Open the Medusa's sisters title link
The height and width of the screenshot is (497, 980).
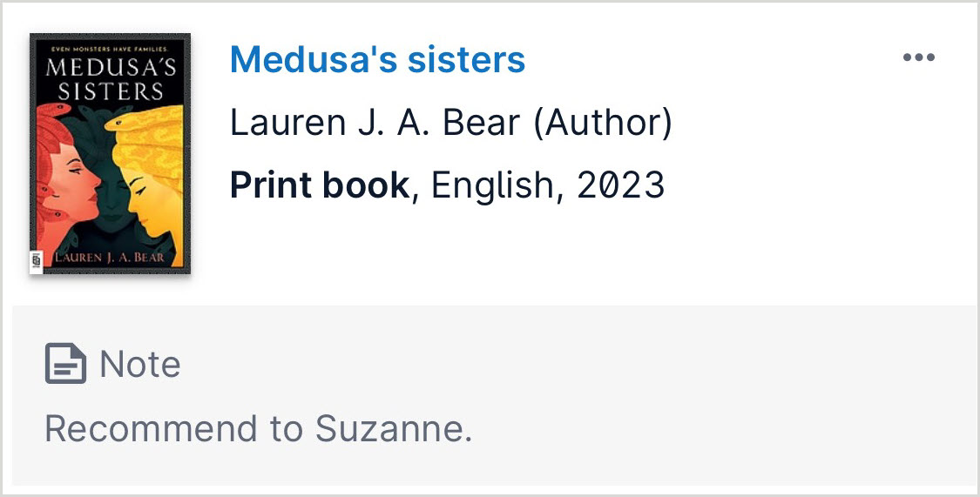(x=377, y=59)
